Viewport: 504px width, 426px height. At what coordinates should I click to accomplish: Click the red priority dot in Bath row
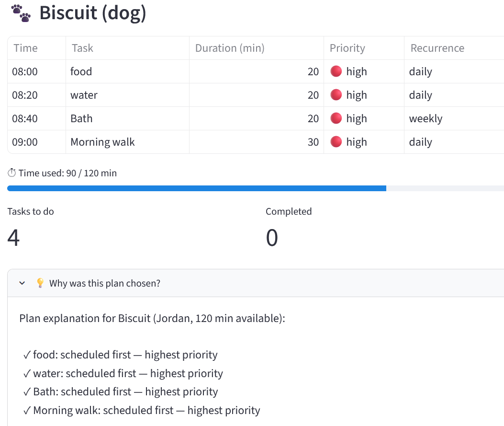[336, 118]
